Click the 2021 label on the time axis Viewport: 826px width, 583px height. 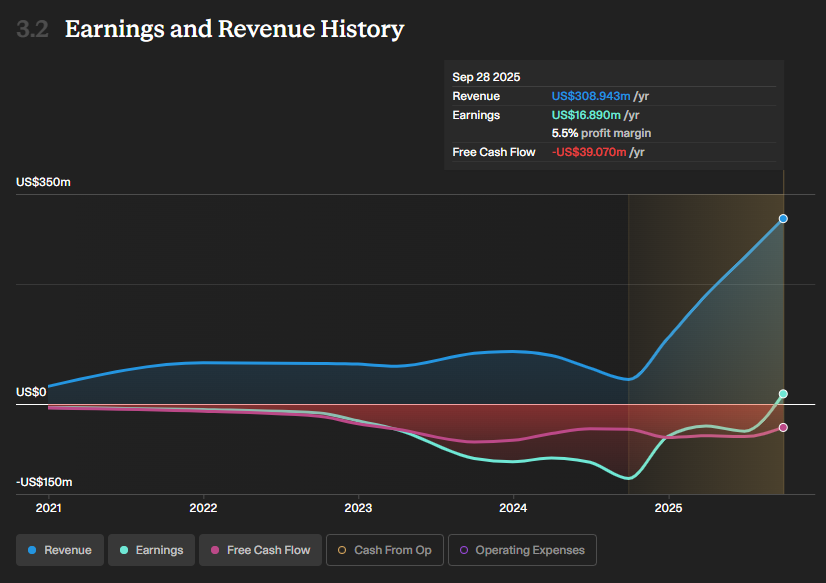tap(49, 507)
